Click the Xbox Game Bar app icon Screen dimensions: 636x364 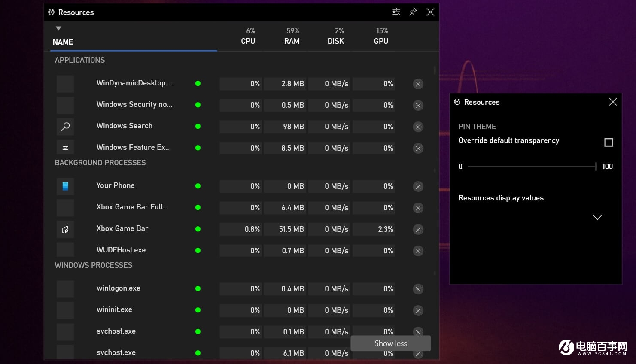click(65, 229)
